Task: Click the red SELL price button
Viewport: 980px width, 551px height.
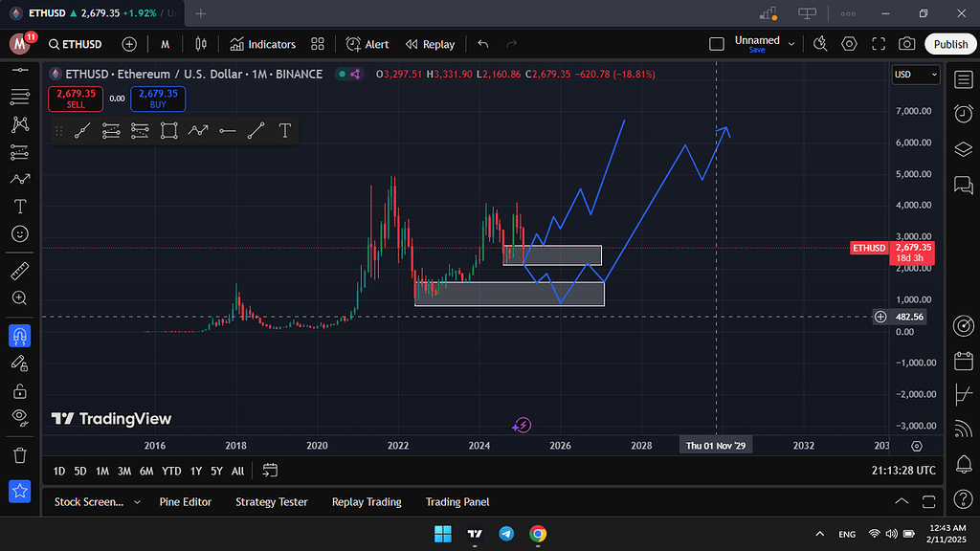Action: coord(76,99)
